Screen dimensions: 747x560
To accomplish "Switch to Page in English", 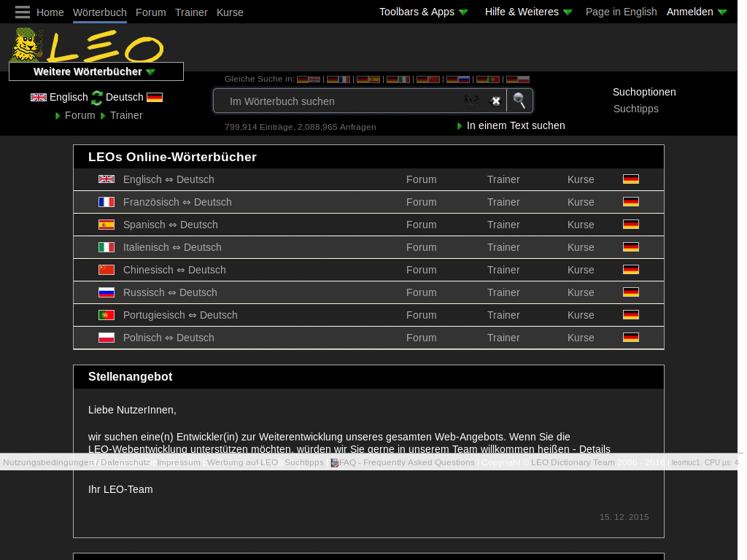I will point(622,12).
